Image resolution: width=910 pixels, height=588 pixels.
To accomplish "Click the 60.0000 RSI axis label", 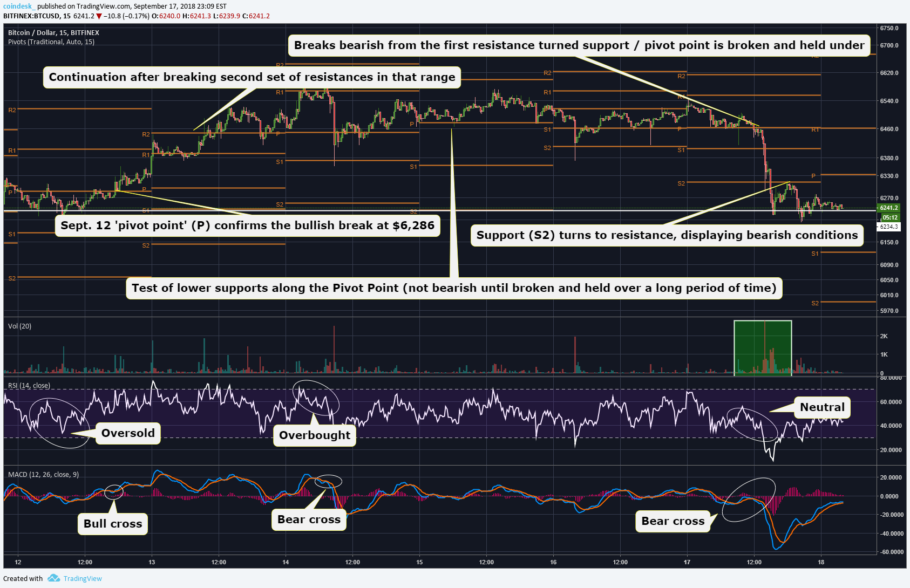I will (891, 402).
